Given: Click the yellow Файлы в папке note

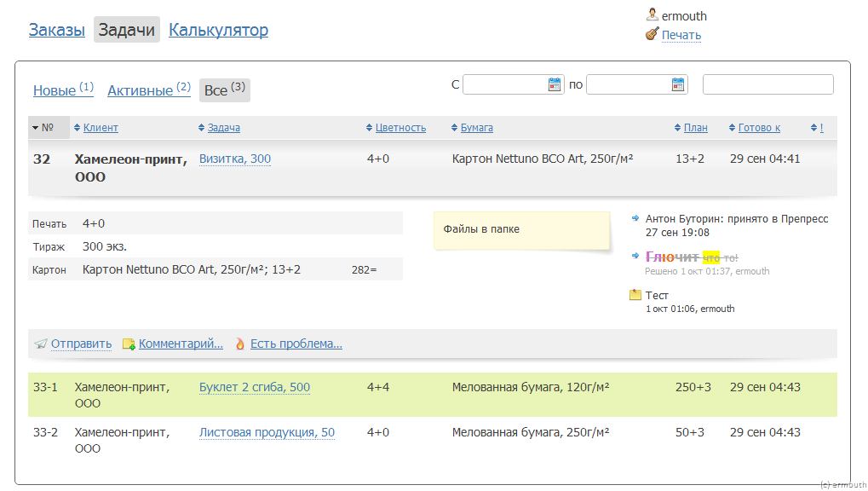Looking at the screenshot, I should pos(521,230).
